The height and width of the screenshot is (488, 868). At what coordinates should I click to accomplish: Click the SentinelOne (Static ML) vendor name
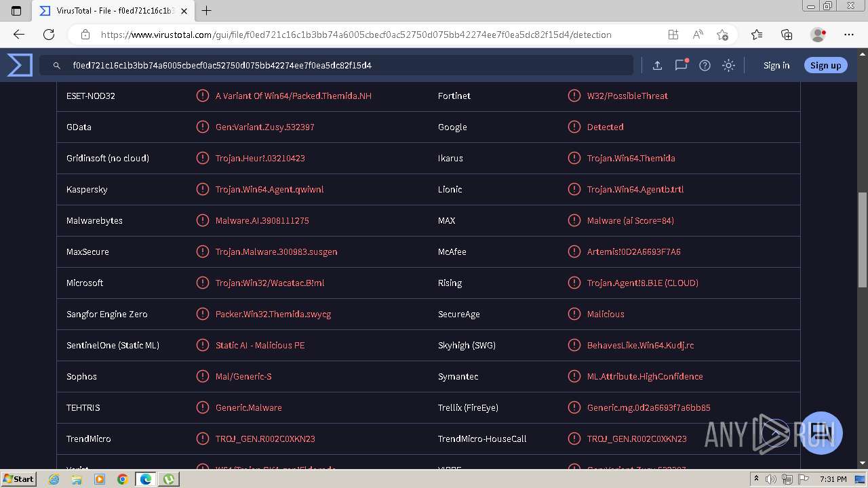click(x=113, y=345)
